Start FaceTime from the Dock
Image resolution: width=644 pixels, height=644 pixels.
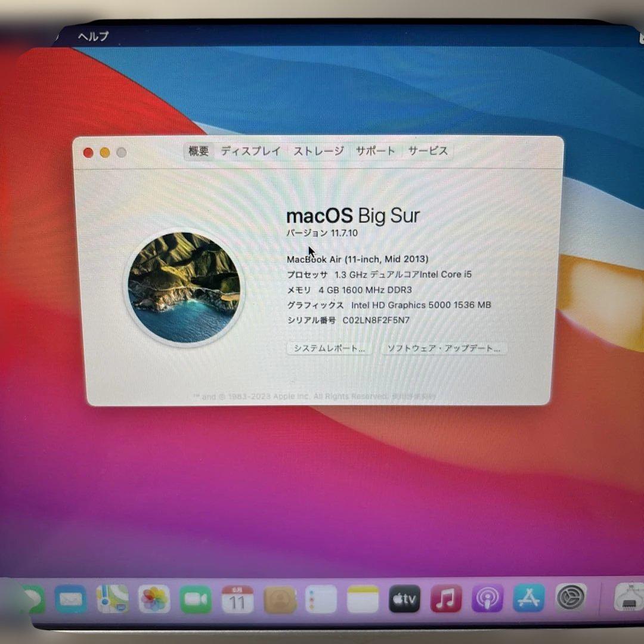coord(196,599)
